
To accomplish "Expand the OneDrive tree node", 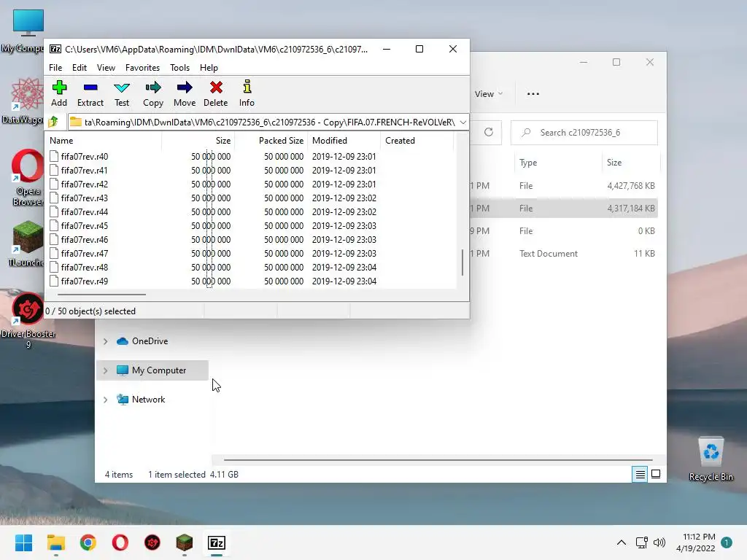I will 105,341.
